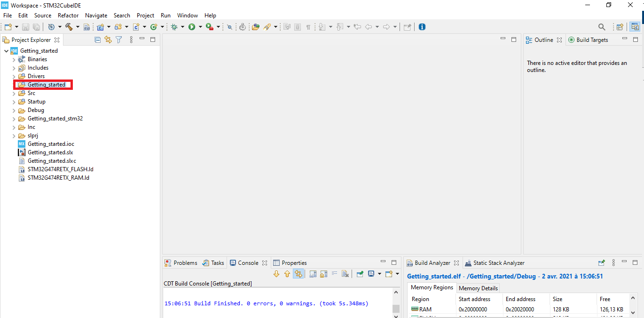Click the RAM row in Memory Regions
This screenshot has width=644, height=318.
click(x=518, y=310)
